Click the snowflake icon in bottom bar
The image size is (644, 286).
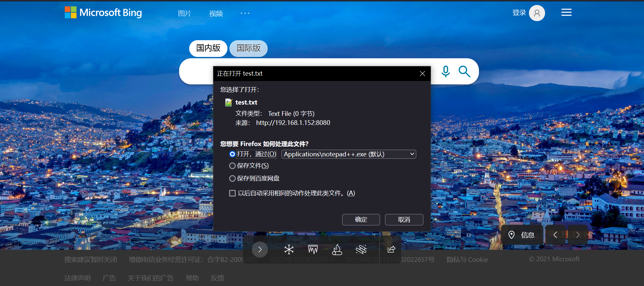click(289, 249)
